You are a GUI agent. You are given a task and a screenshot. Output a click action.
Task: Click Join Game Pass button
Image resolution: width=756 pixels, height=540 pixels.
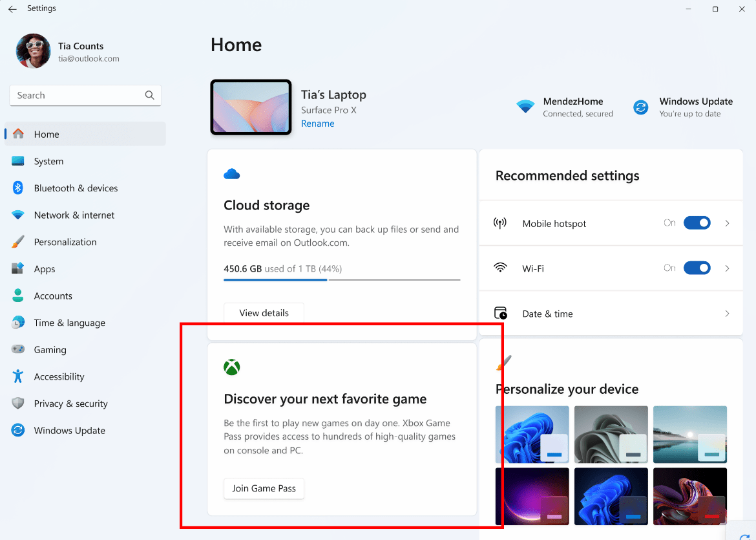pyautogui.click(x=264, y=488)
